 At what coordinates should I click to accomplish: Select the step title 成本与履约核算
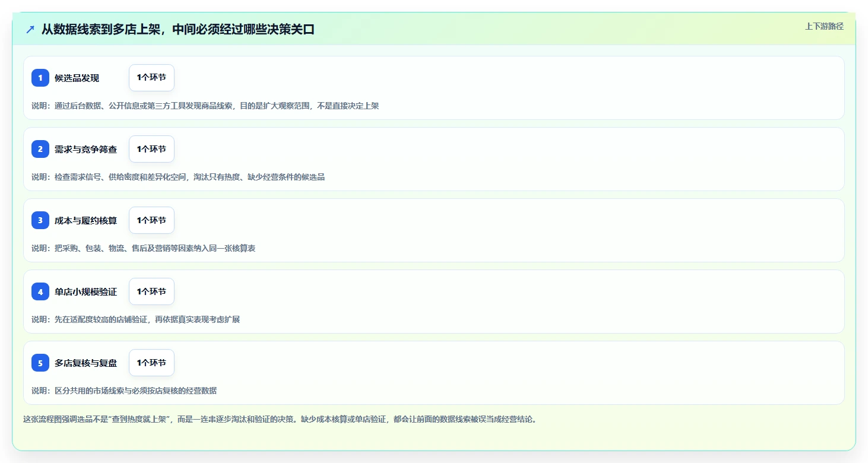pyautogui.click(x=85, y=221)
